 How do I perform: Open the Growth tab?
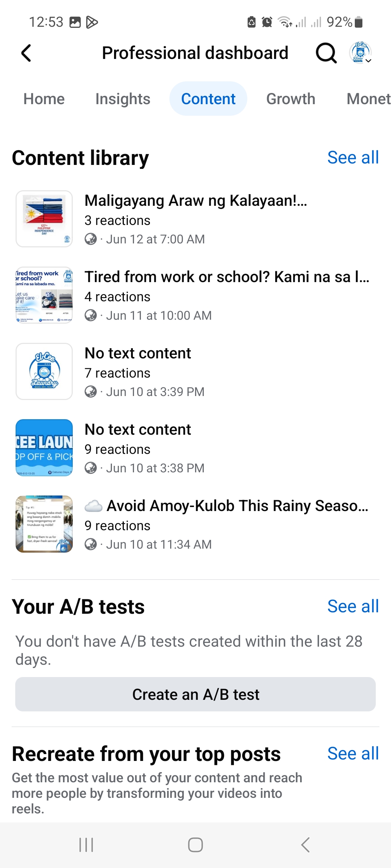291,99
